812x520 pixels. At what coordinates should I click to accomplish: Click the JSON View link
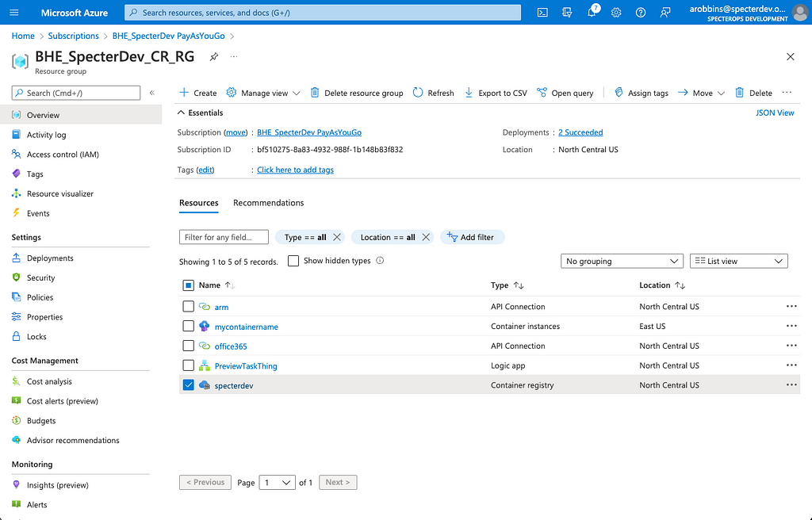click(x=775, y=113)
